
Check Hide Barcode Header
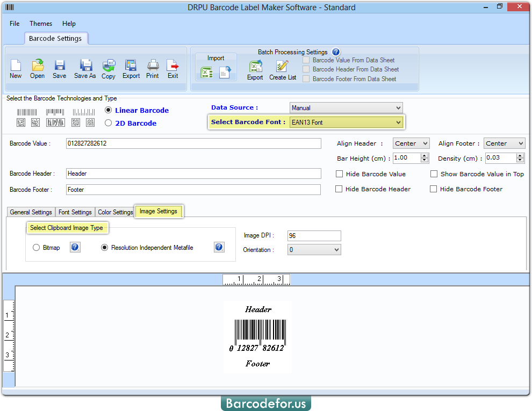[x=339, y=189]
